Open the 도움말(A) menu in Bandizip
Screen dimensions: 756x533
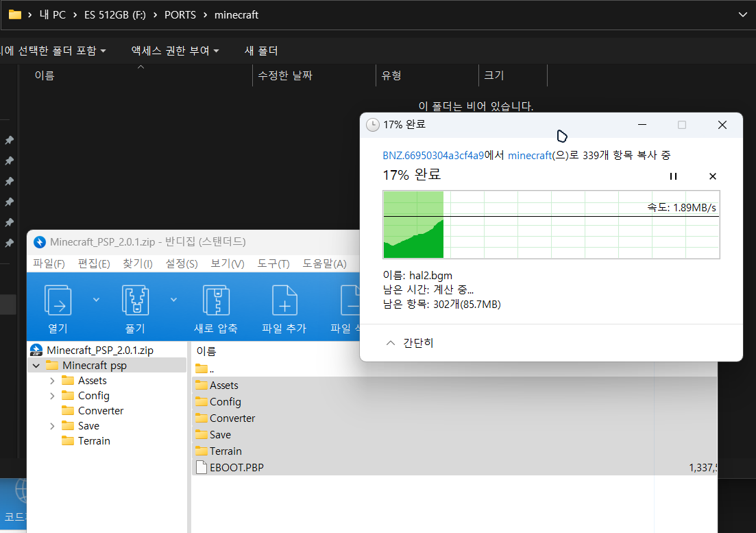[x=324, y=264]
